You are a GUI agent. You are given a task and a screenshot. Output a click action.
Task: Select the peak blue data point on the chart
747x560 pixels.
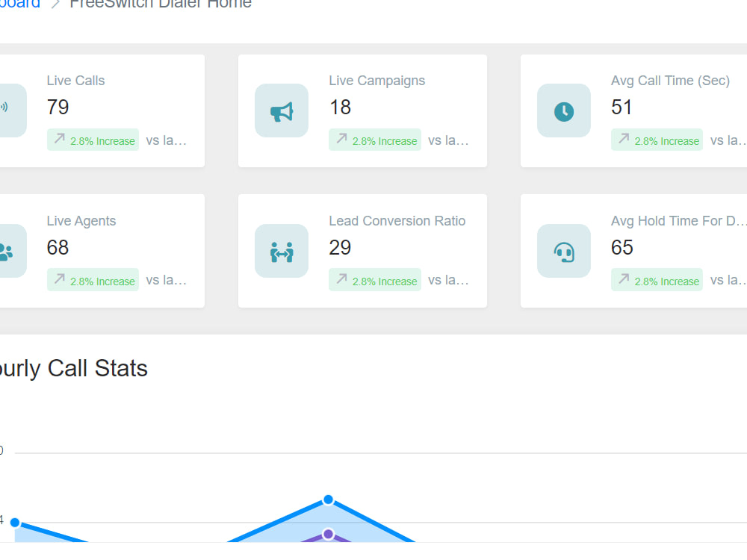(328, 500)
